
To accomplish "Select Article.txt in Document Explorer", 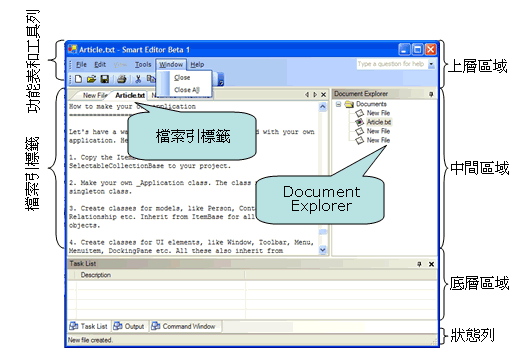I will 379,122.
